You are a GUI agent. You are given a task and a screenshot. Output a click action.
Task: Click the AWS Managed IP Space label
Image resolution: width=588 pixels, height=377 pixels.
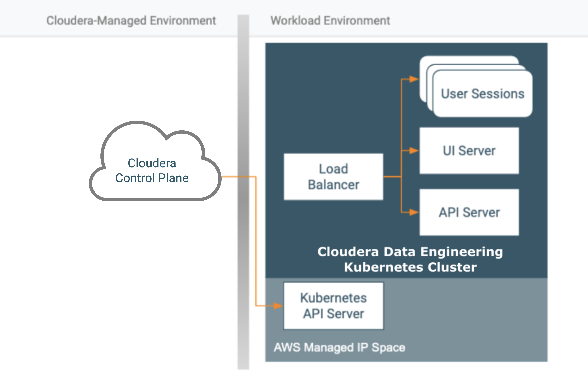339,347
